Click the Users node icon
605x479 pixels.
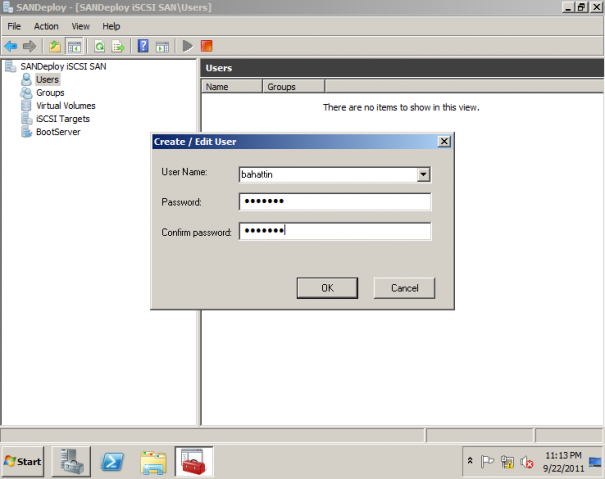pyautogui.click(x=26, y=80)
